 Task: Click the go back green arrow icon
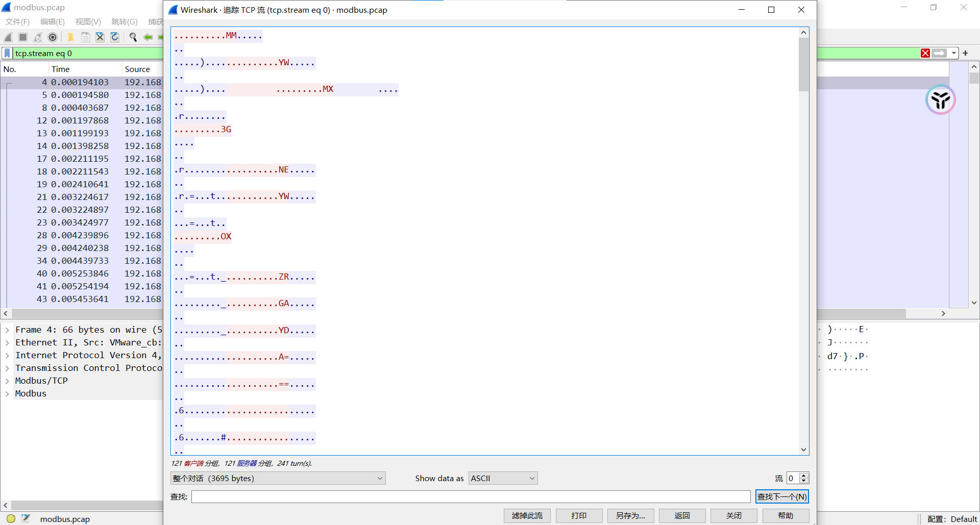coord(148,37)
